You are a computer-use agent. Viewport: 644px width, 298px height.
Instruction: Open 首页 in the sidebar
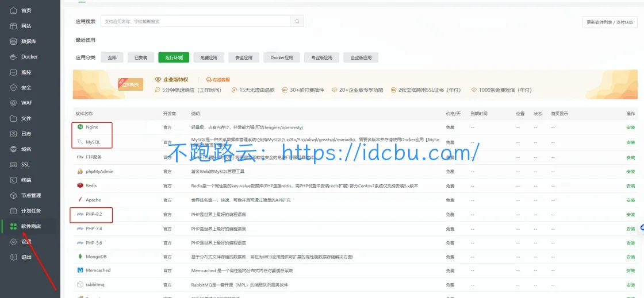(26, 11)
